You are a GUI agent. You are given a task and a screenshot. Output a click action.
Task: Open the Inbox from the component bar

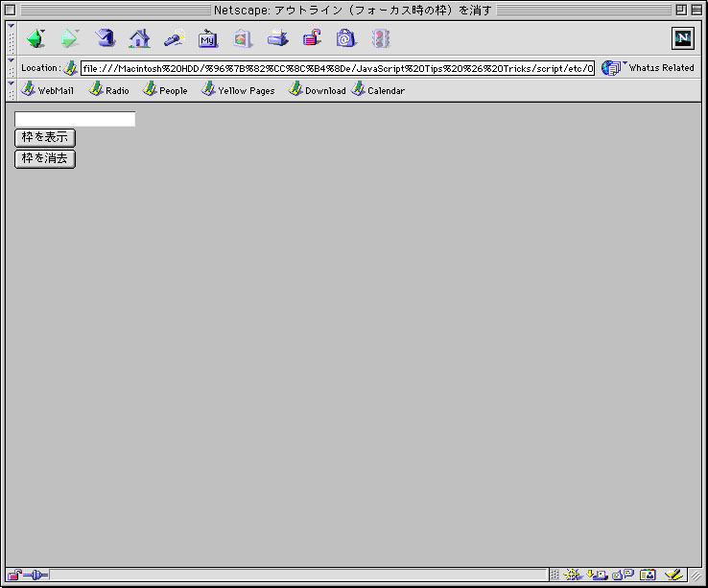pos(597,575)
